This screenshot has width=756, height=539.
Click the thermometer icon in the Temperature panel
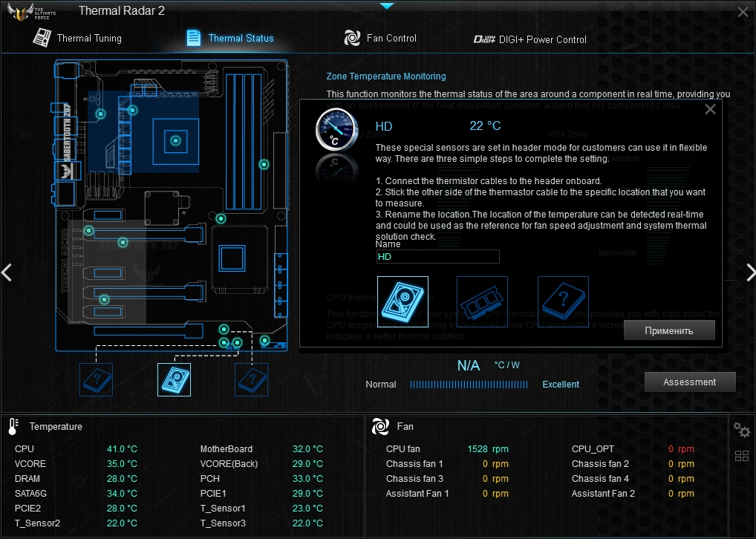coord(13,427)
